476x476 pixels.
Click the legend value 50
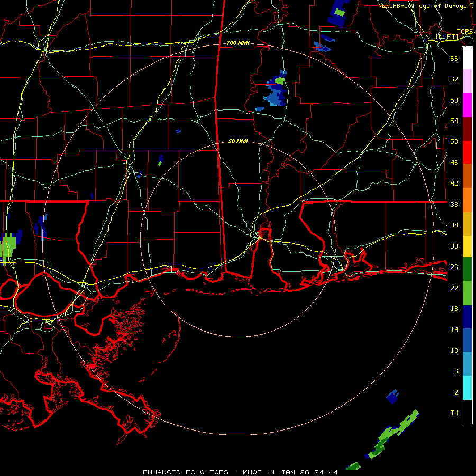[454, 141]
